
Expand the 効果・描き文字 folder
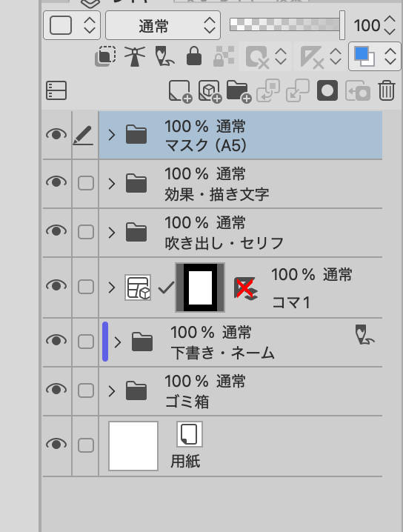point(112,184)
